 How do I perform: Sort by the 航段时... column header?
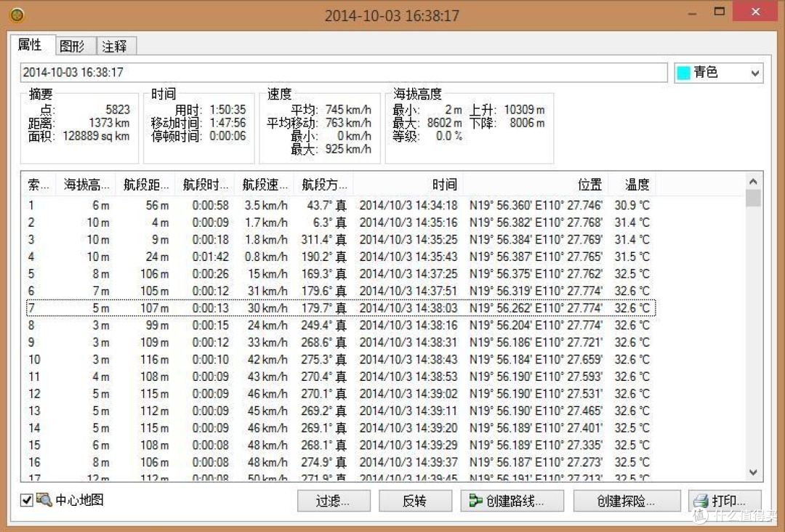(205, 185)
